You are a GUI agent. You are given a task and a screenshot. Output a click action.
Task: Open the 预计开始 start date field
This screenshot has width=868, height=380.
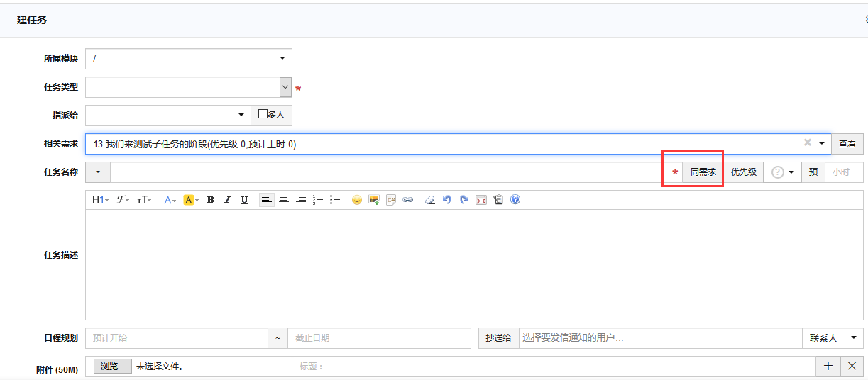pyautogui.click(x=177, y=338)
